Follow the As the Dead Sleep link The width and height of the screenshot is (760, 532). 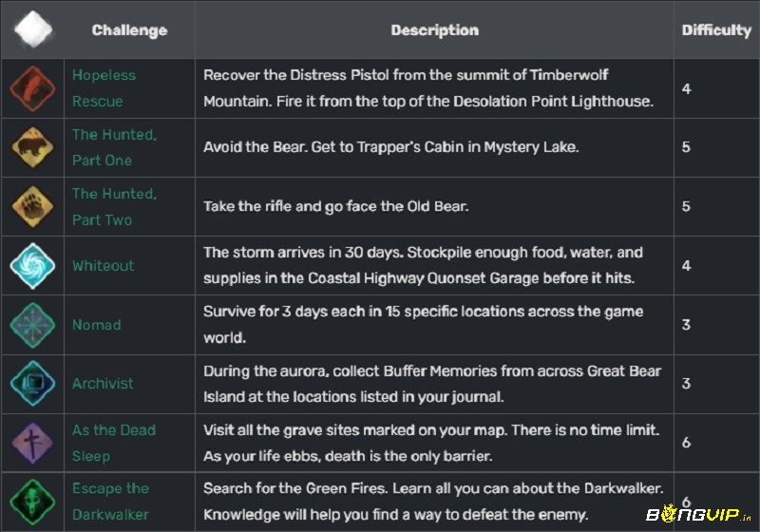(x=114, y=443)
